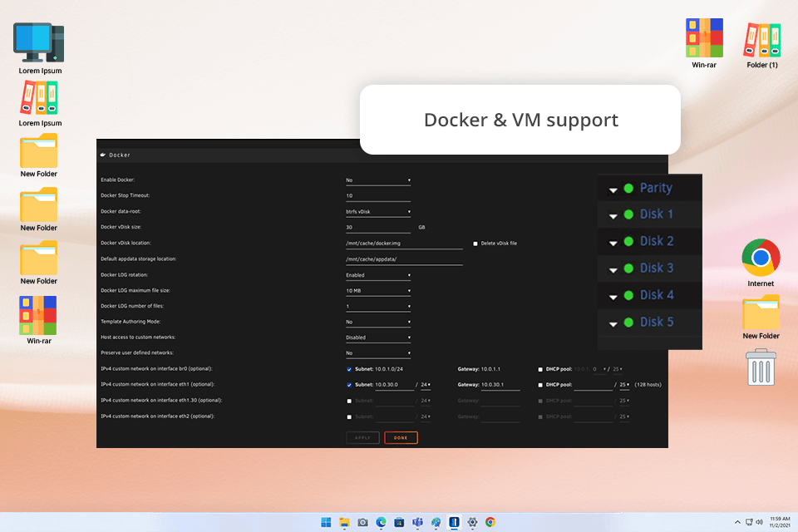The height and width of the screenshot is (532, 798).
Task: Open the network status tray icon
Action: 749,522
